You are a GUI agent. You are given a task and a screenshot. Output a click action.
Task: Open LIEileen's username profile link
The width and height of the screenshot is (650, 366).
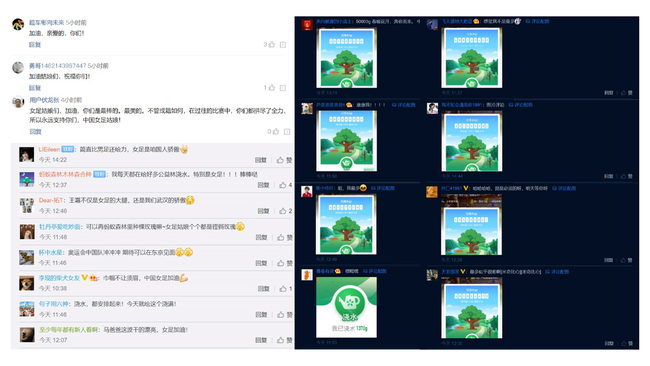(x=49, y=149)
